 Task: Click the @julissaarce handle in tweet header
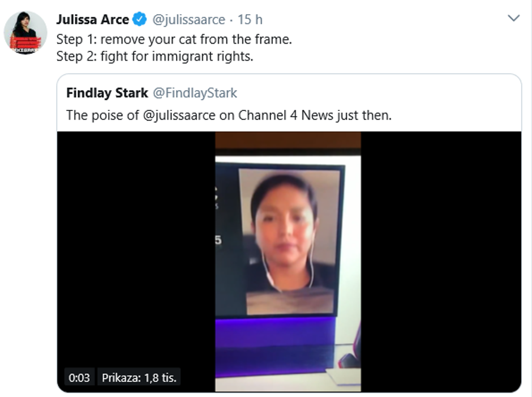tap(189, 20)
